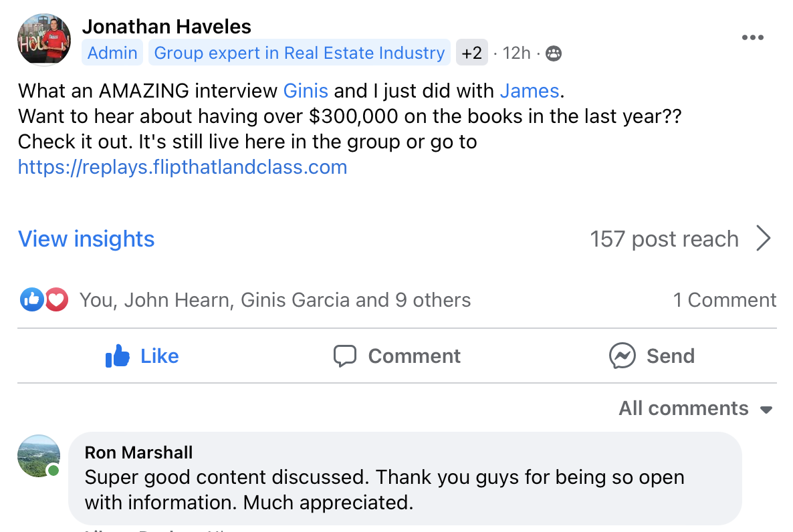
Task: Click Ron Marshall's avatar thumbnail
Action: (39, 456)
